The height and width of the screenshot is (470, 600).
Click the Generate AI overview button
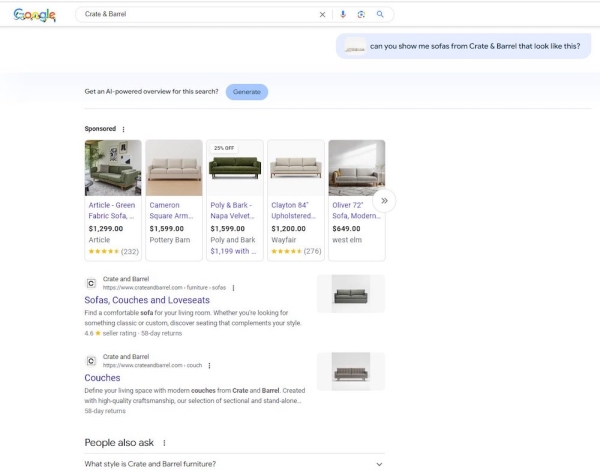point(246,92)
